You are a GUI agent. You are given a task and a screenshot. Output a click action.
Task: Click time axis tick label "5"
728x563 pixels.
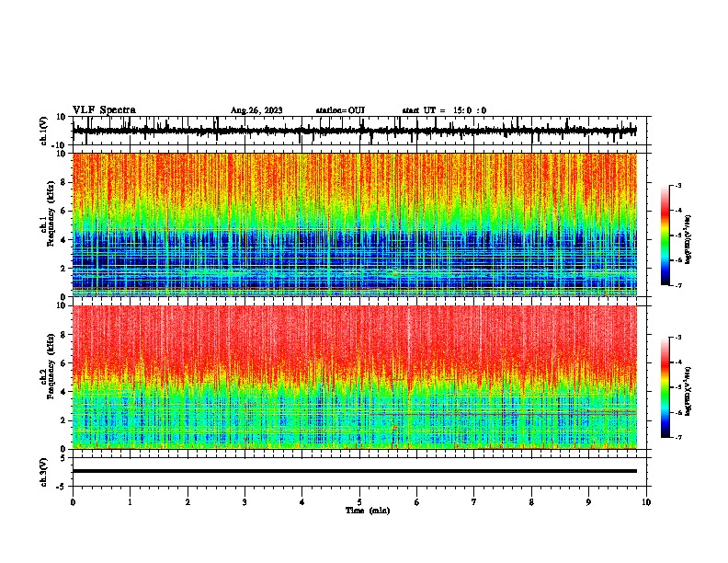pos(359,502)
